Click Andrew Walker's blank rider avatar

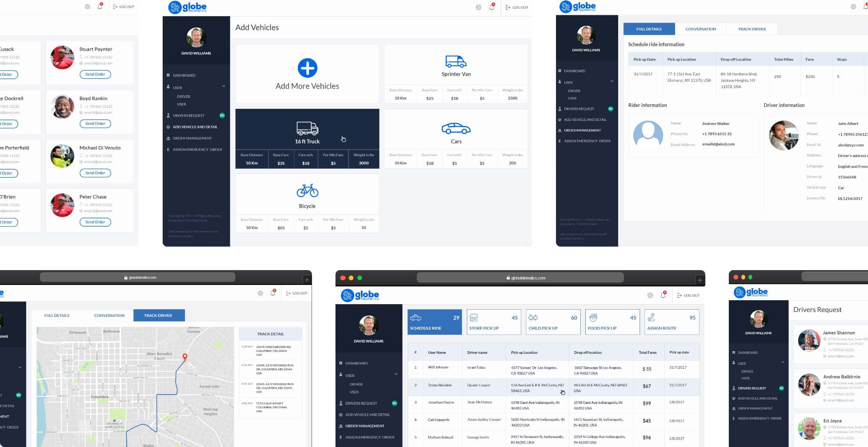648,135
